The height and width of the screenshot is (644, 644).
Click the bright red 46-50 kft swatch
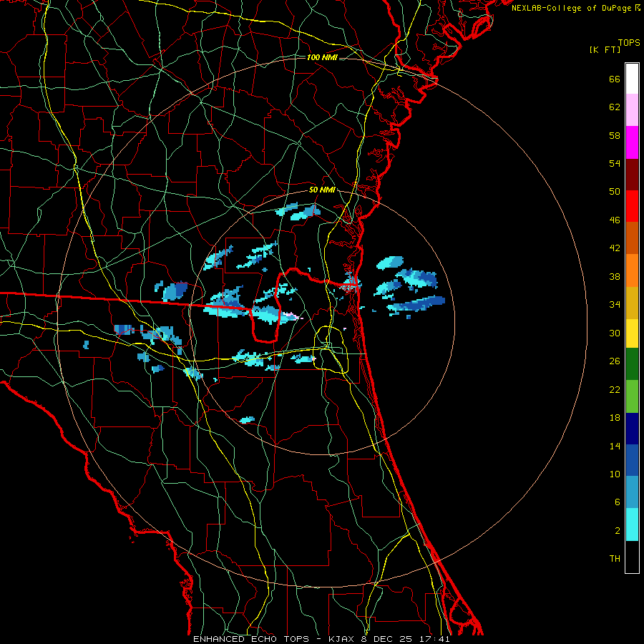point(632,206)
